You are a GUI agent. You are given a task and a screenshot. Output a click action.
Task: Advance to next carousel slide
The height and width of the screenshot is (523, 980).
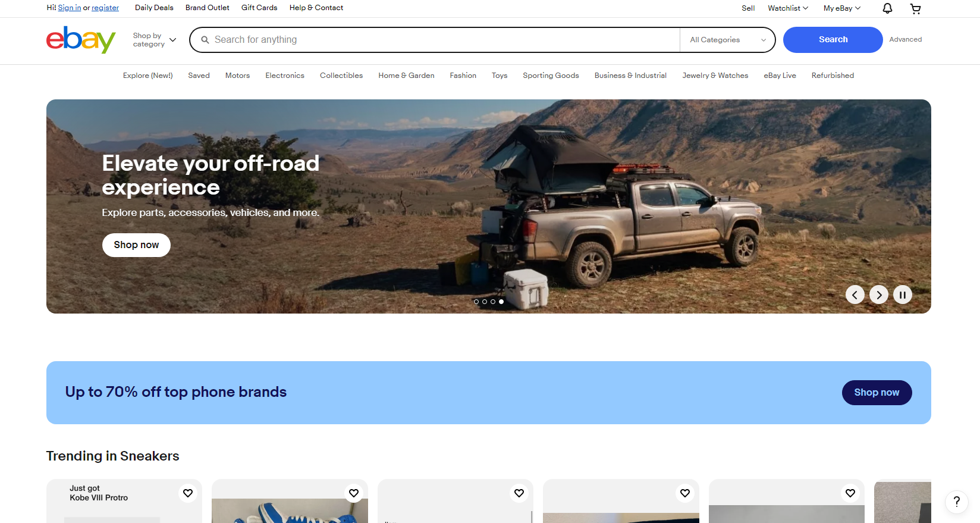(x=878, y=295)
